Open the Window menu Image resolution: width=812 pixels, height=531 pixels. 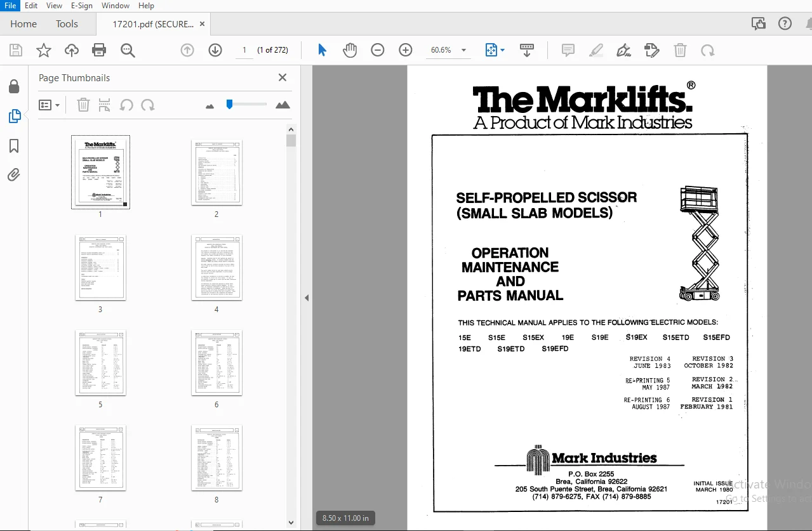116,6
